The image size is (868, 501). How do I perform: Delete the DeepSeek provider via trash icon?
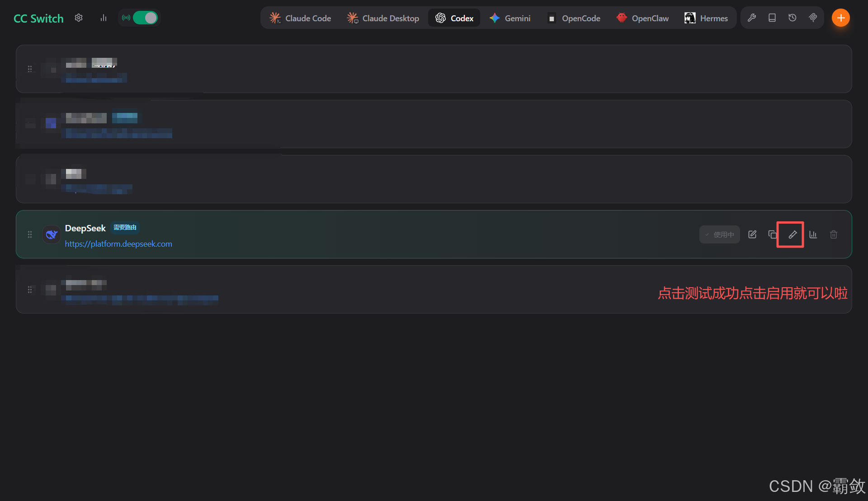coord(834,234)
